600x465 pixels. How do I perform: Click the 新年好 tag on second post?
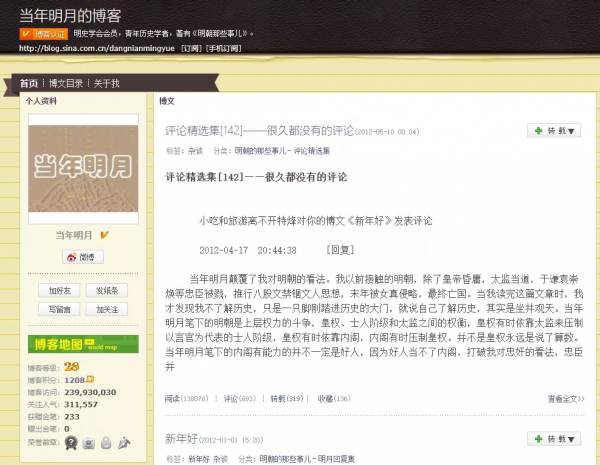pyautogui.click(x=199, y=459)
